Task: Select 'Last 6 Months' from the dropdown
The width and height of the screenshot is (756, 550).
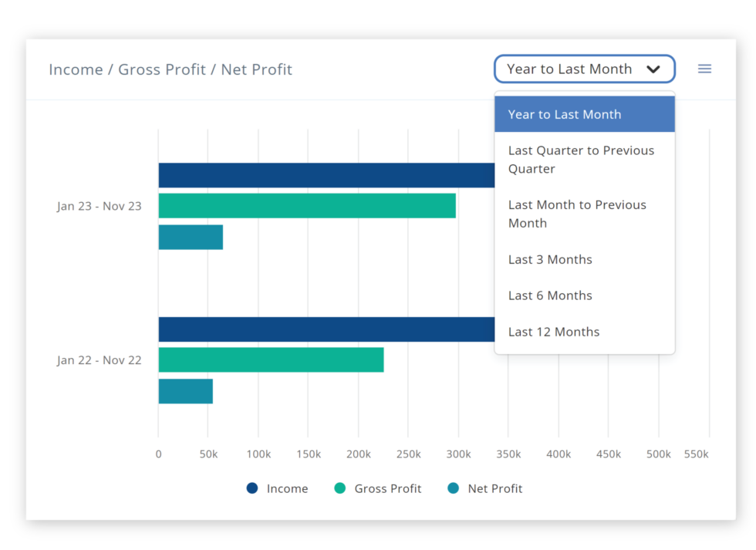Action: [x=550, y=295]
